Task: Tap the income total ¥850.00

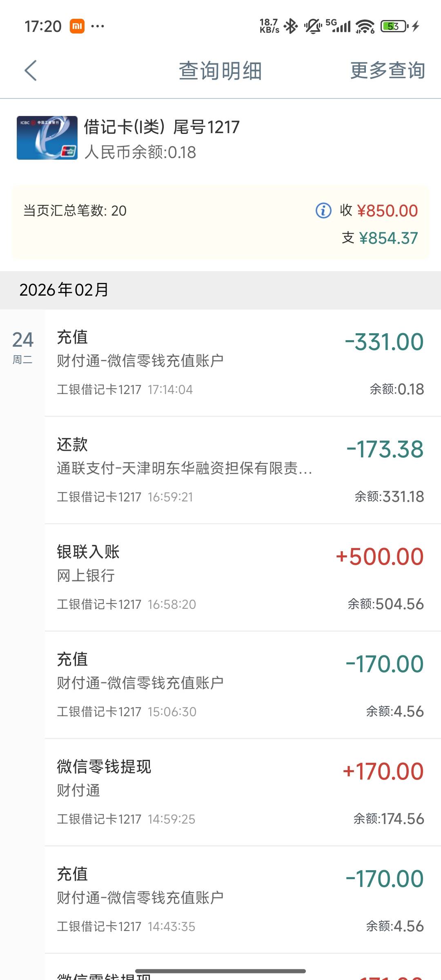Action: point(387,211)
